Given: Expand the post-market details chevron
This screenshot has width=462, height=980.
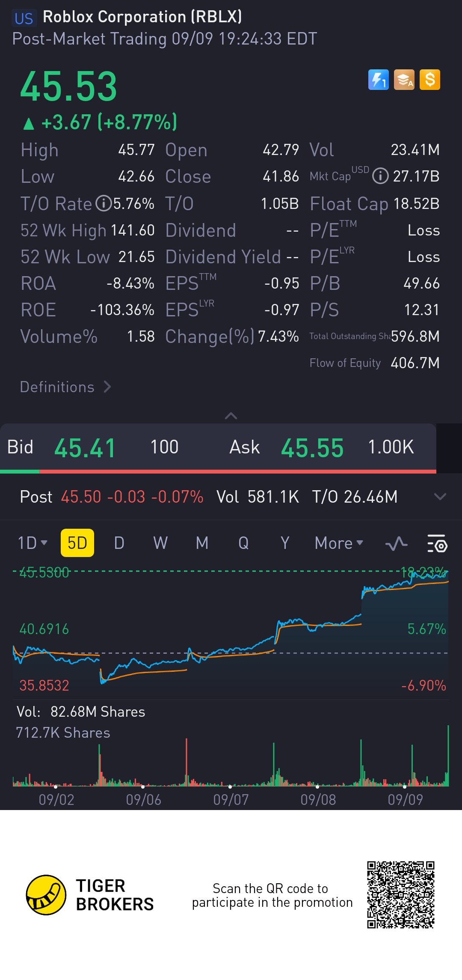Looking at the screenshot, I should [440, 497].
